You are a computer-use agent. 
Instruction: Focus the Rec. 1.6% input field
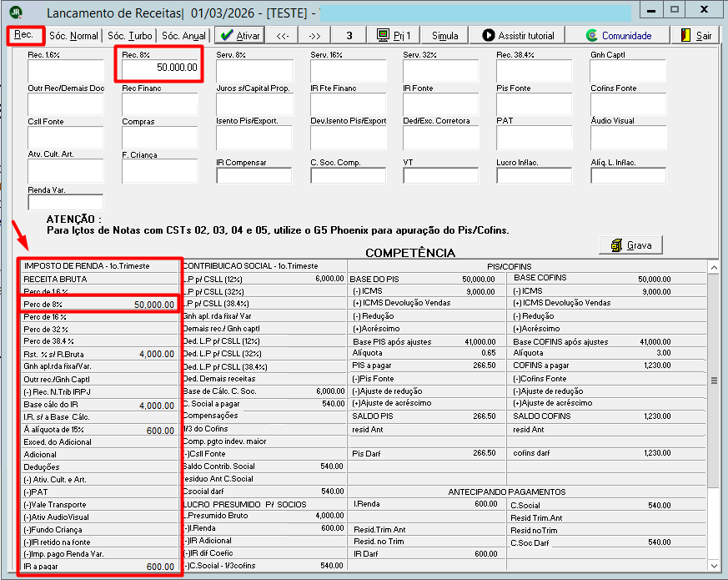(x=66, y=71)
